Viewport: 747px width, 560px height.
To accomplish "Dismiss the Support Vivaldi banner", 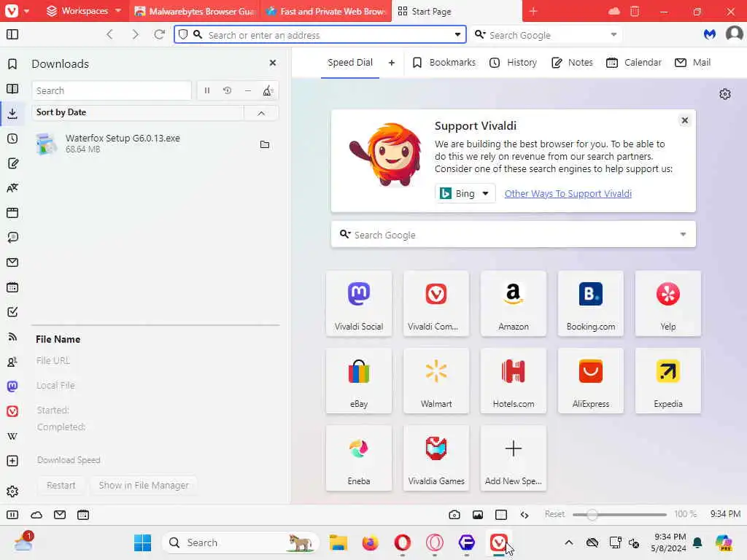I will 684,120.
